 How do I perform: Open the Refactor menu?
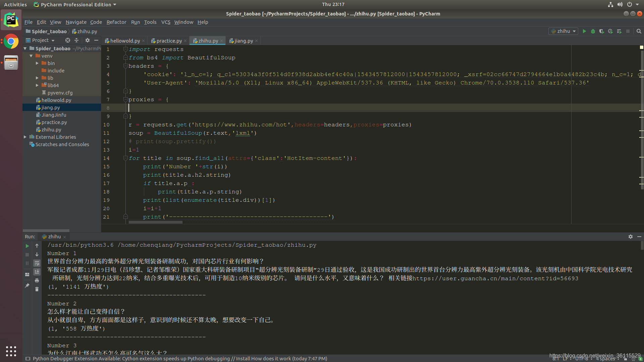click(116, 22)
